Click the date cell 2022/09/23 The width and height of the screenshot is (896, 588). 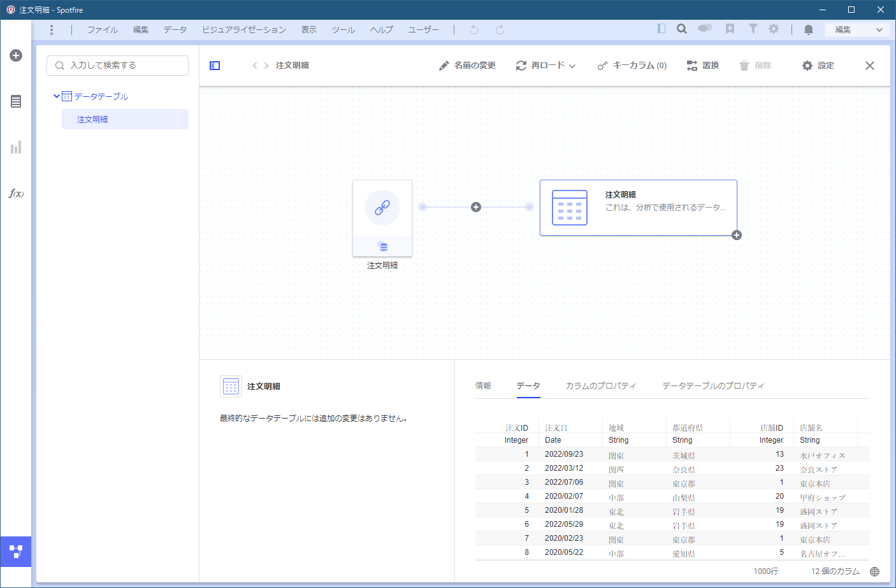564,454
